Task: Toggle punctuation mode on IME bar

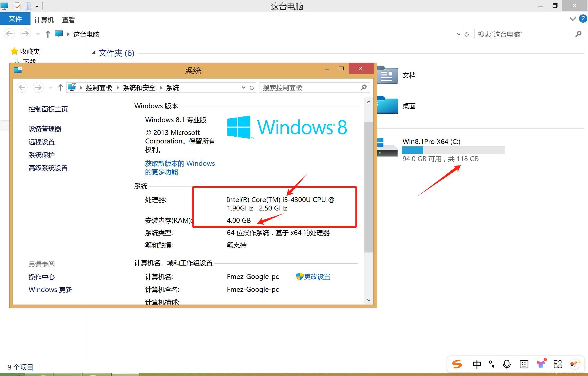Action: click(x=491, y=364)
